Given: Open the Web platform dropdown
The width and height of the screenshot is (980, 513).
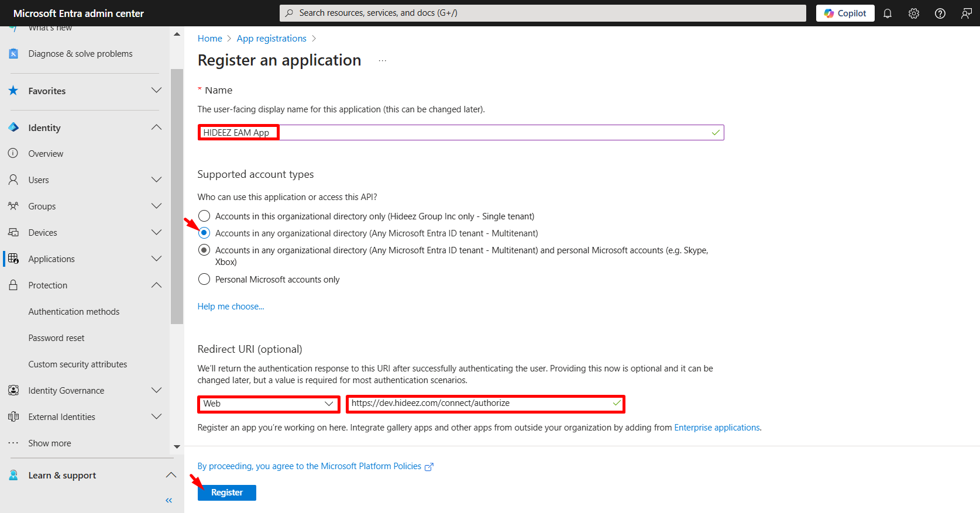Looking at the screenshot, I should tap(268, 404).
